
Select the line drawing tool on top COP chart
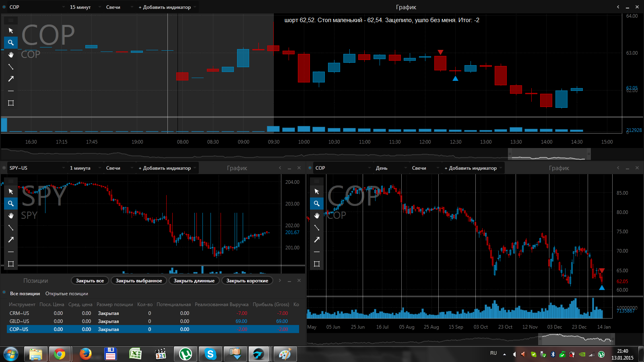(x=11, y=67)
